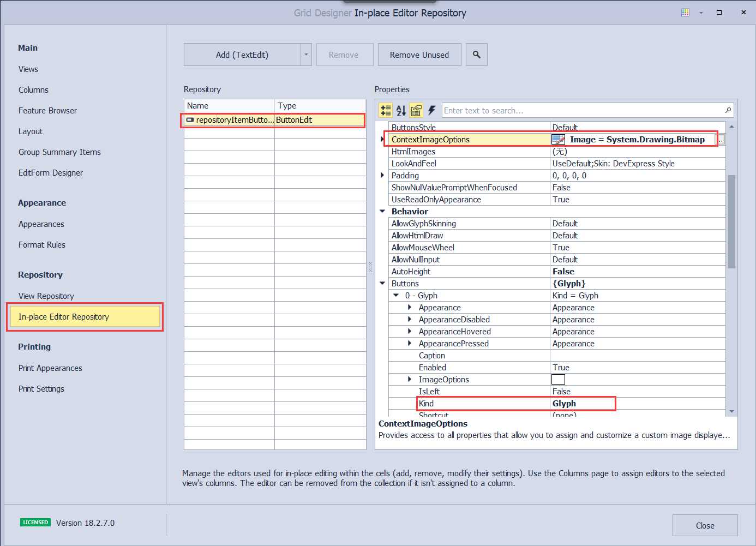Click the ContextImageOptions image thumbnail

click(559, 140)
